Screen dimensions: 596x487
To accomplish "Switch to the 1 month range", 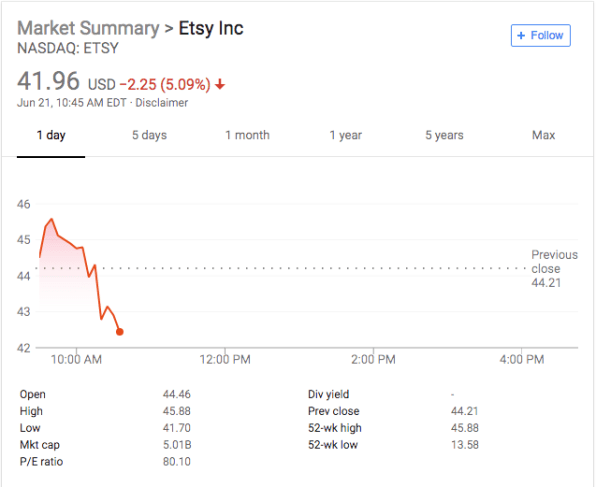I will point(247,135).
